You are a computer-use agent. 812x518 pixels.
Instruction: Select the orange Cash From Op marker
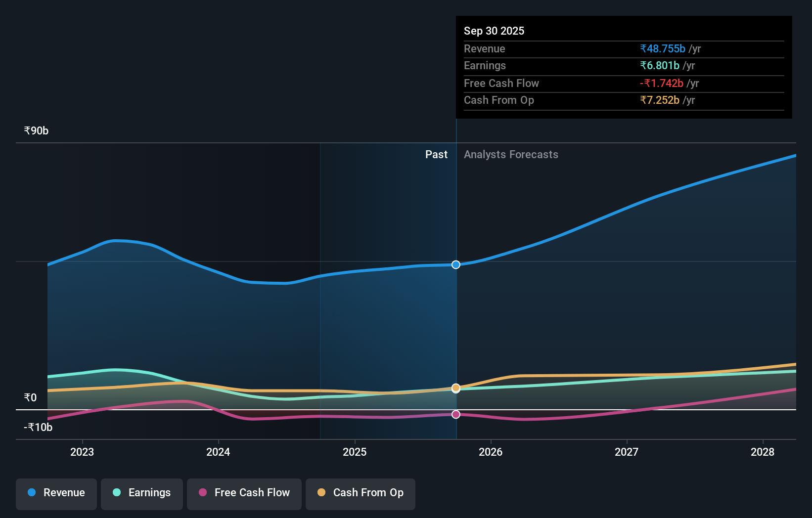click(455, 388)
